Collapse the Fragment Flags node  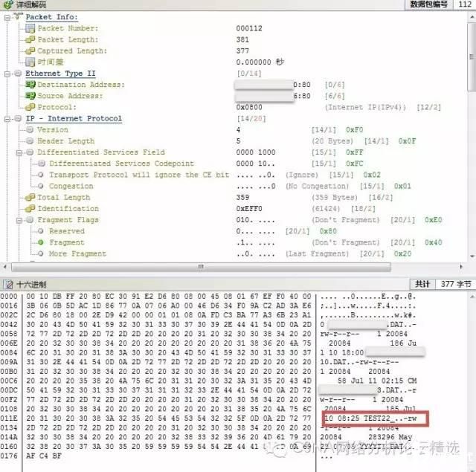(x=19, y=220)
